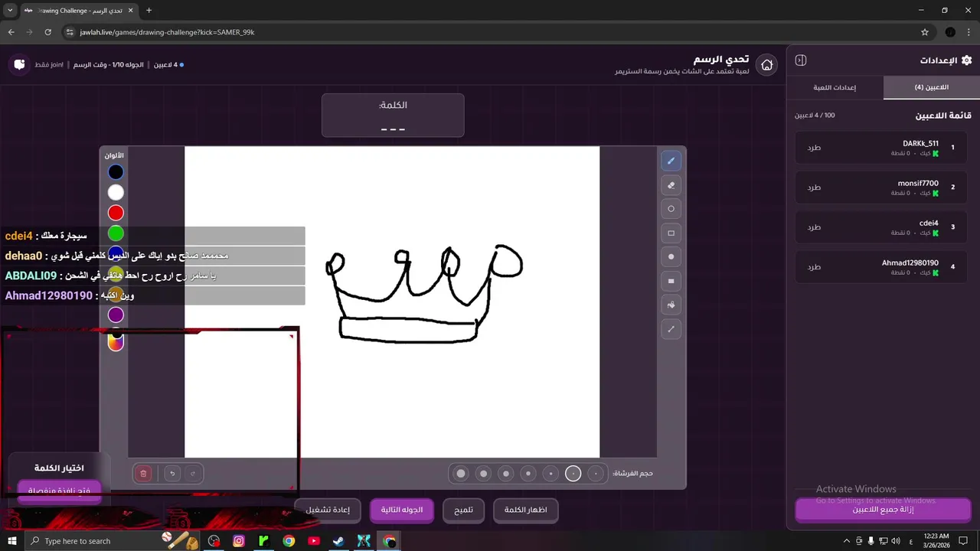Reload the jawlah.live page
Screen dimensions: 980x551
click(47, 32)
